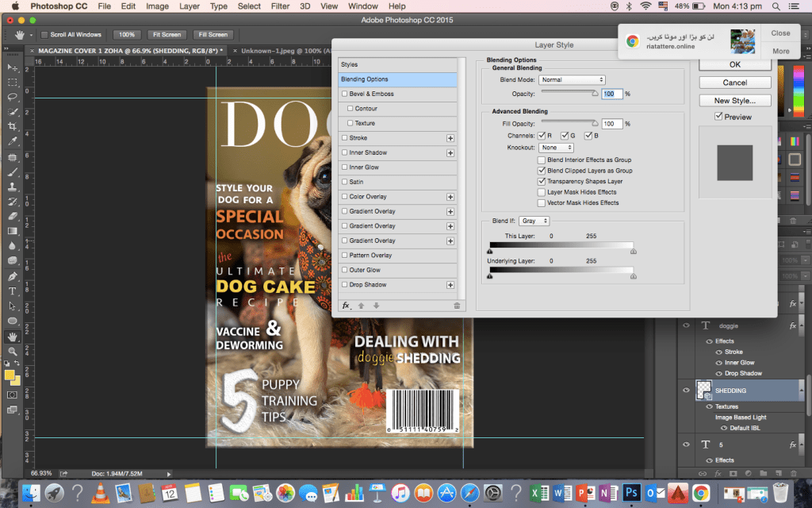Open the Blend If Gray dropdown

tap(534, 221)
